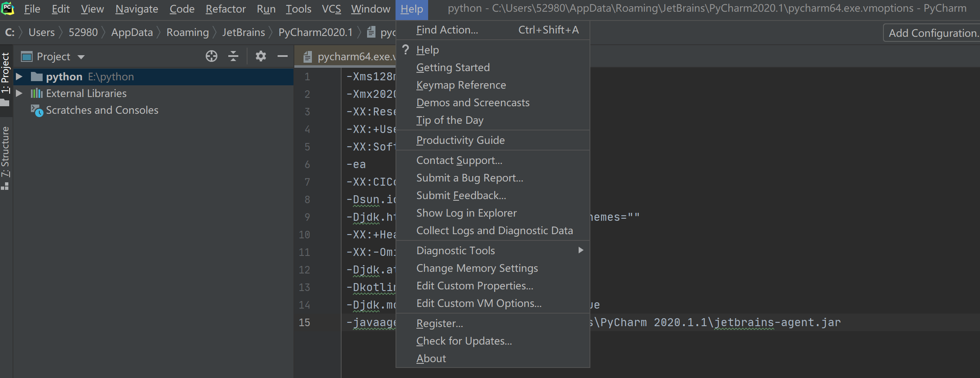The width and height of the screenshot is (980, 378).
Task: Open the Code menu
Action: coord(182,9)
